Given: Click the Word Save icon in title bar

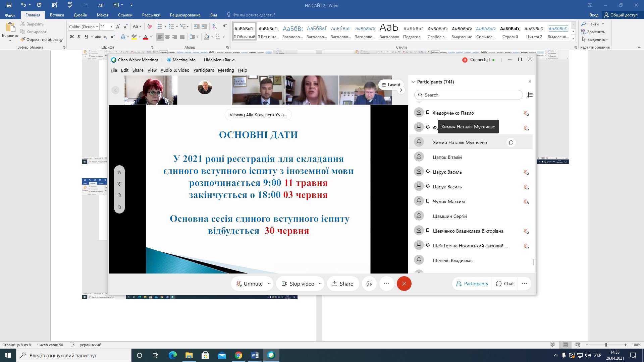Looking at the screenshot, I should (x=9, y=5).
